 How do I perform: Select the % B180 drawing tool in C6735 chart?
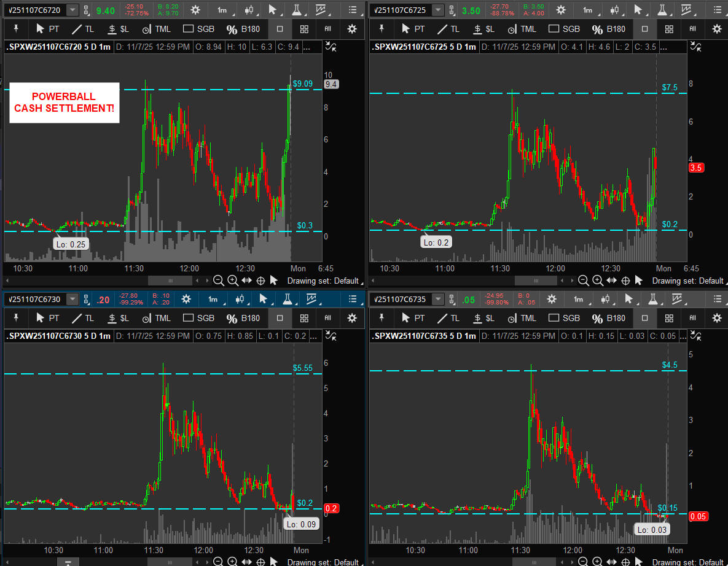(x=607, y=318)
